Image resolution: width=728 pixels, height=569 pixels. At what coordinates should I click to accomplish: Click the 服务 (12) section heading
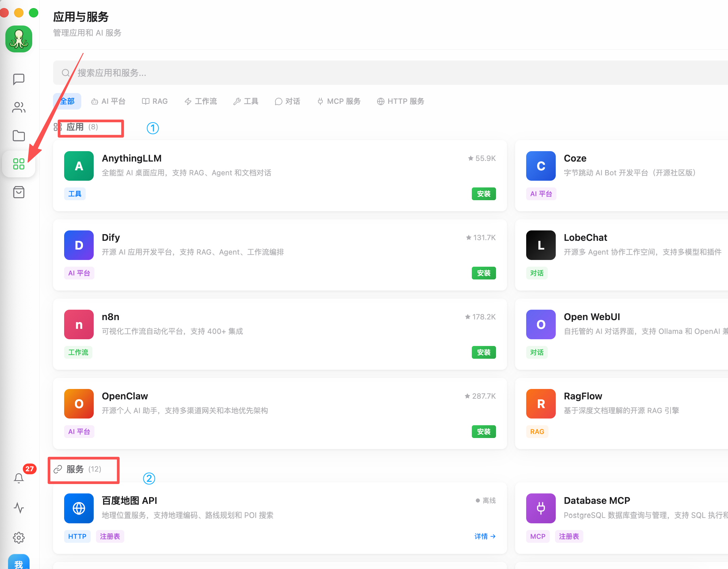pyautogui.click(x=78, y=469)
